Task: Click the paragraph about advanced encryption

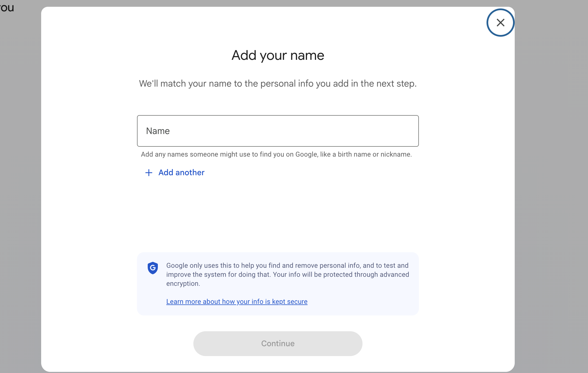Action: [287, 274]
